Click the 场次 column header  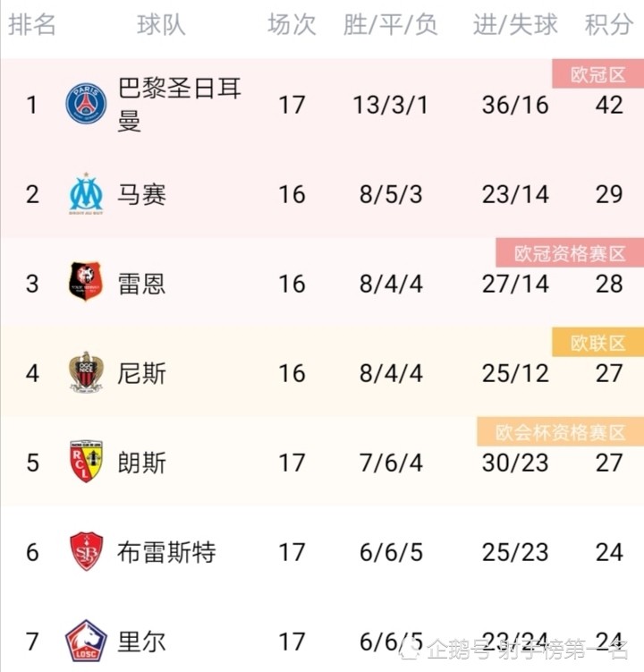(292, 24)
